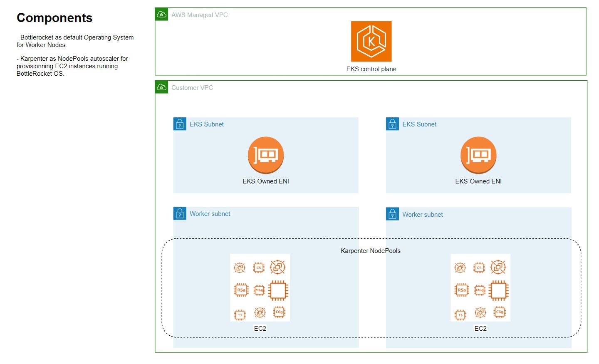This screenshot has width=599, height=364.
Task: Click the left 'Worker subnet' label
Action: tap(210, 214)
